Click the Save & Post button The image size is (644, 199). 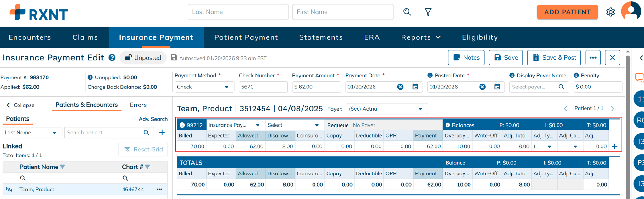coord(554,58)
